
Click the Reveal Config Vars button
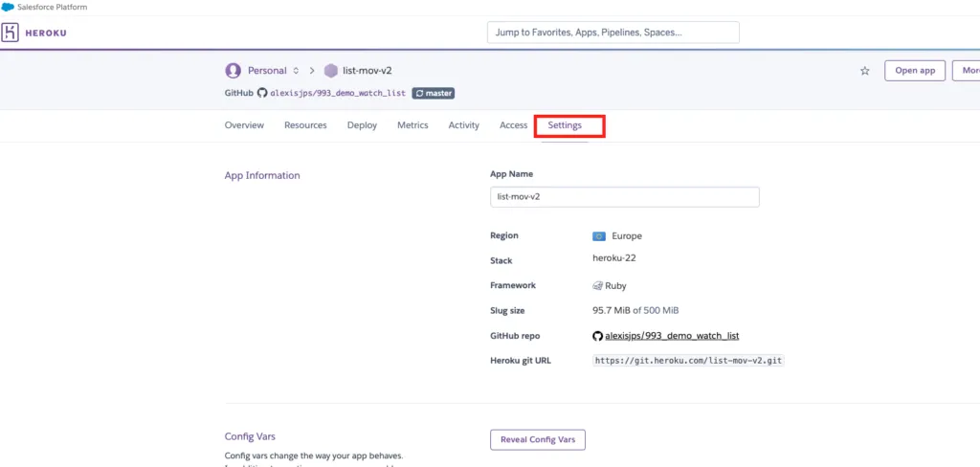[538, 439]
